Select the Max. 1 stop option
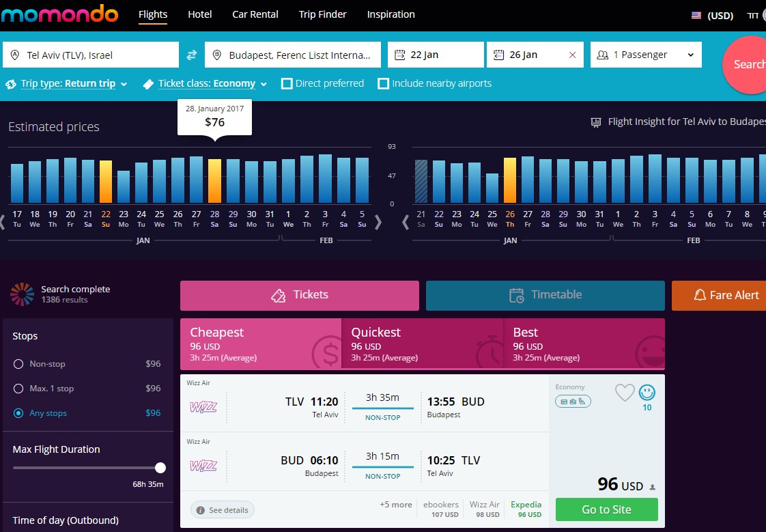 tap(18, 389)
